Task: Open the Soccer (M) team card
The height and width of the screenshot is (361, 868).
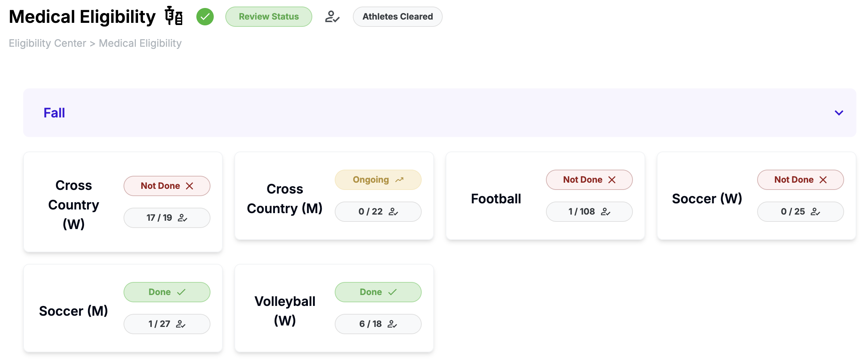Action: pos(74,311)
